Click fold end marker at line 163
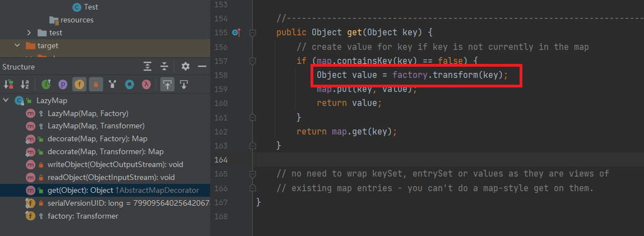The width and height of the screenshot is (644, 236). (x=253, y=145)
